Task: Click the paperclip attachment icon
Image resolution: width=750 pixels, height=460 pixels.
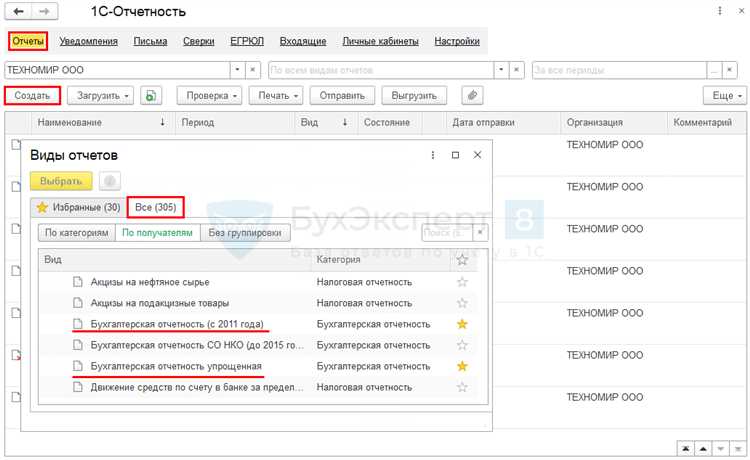Action: click(472, 96)
